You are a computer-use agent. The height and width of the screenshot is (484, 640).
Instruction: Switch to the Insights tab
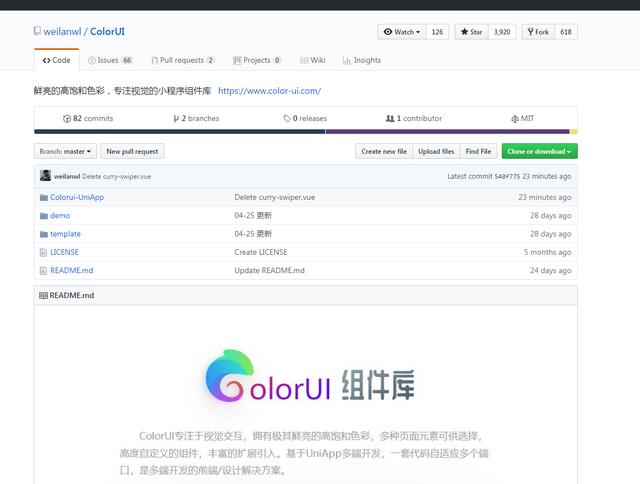pos(362,60)
